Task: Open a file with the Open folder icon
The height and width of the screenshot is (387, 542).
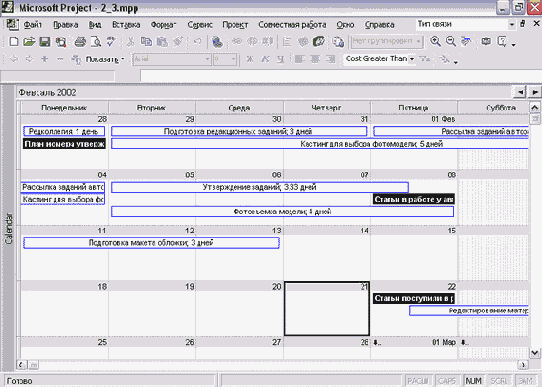Action: (29, 42)
